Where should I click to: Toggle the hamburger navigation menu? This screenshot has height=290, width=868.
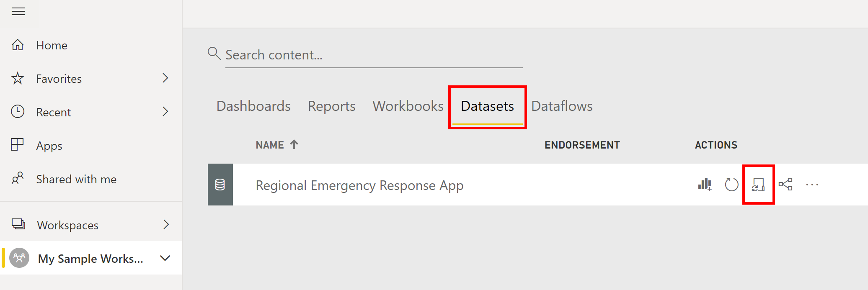[18, 11]
